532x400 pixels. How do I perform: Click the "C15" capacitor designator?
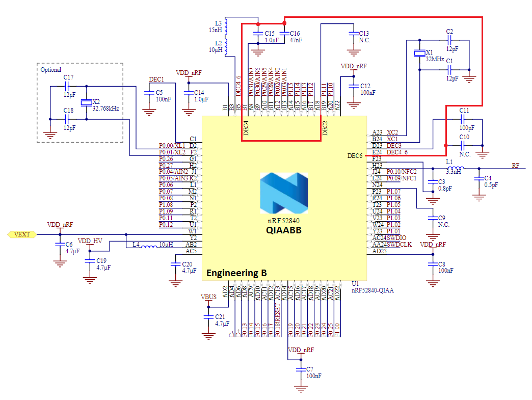(x=270, y=33)
